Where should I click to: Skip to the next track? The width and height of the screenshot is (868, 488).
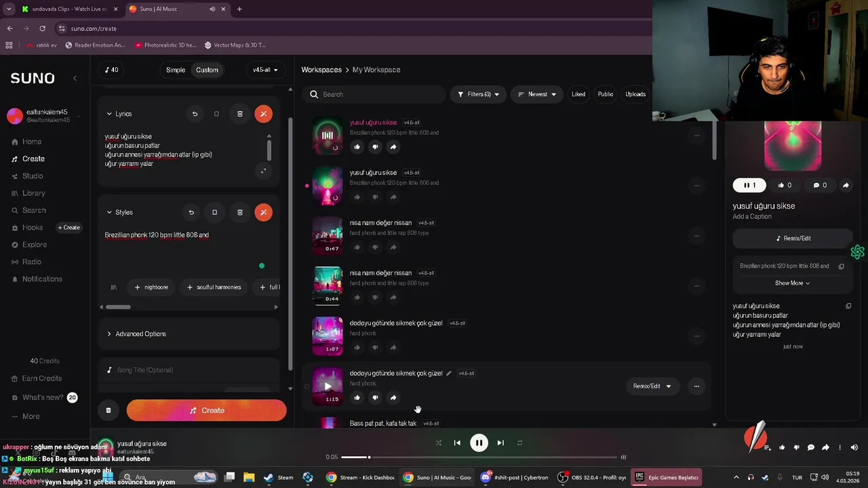tap(500, 443)
